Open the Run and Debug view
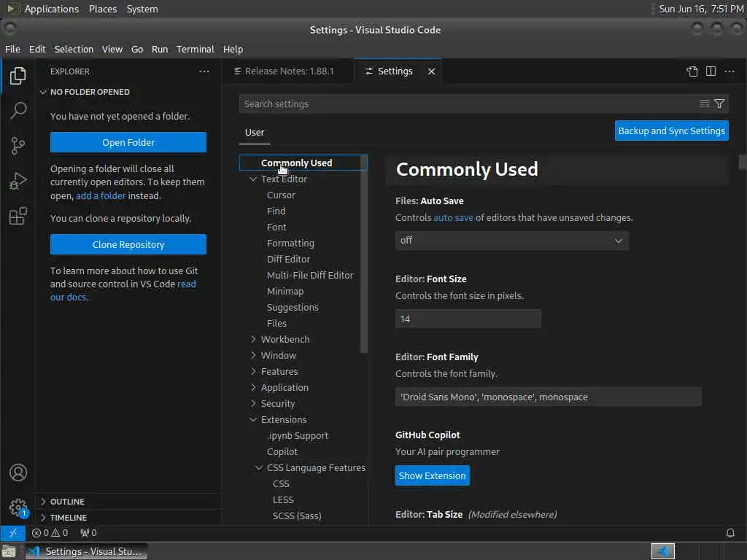The image size is (747, 560). pos(18,181)
